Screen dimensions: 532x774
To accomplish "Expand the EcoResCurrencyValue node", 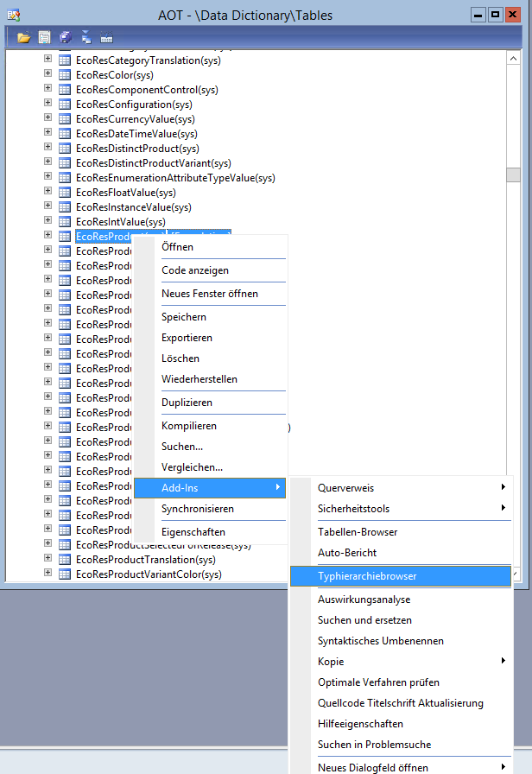I will (47, 117).
